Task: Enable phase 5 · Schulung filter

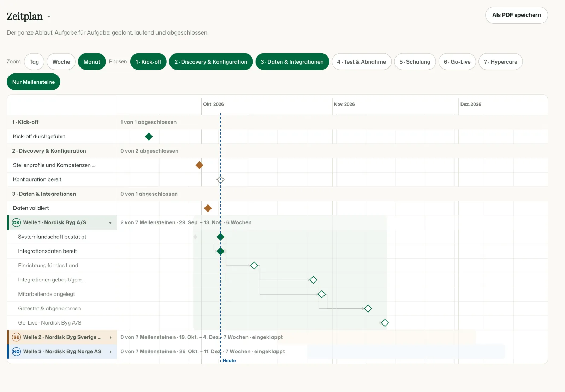Action: 415,62
